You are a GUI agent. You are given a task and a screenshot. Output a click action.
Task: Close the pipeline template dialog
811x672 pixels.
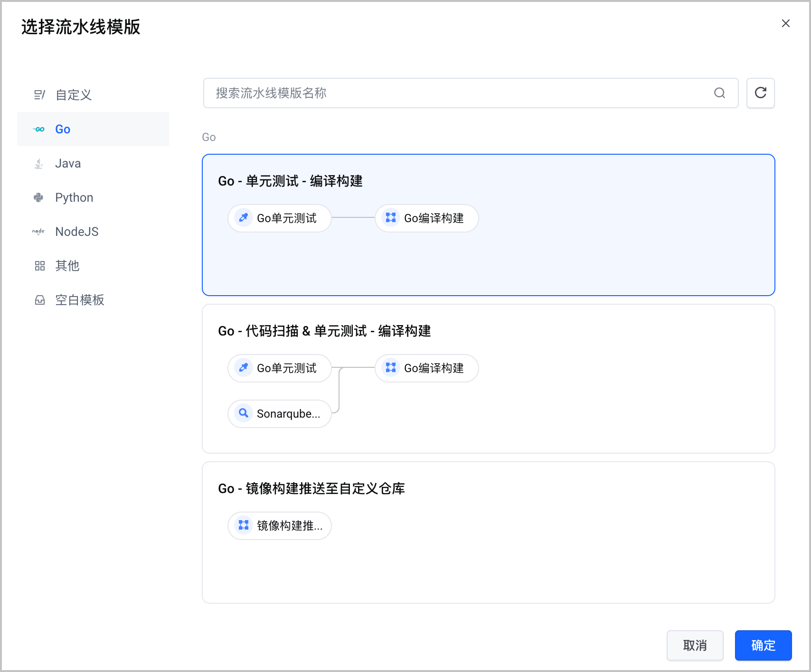pos(786,23)
